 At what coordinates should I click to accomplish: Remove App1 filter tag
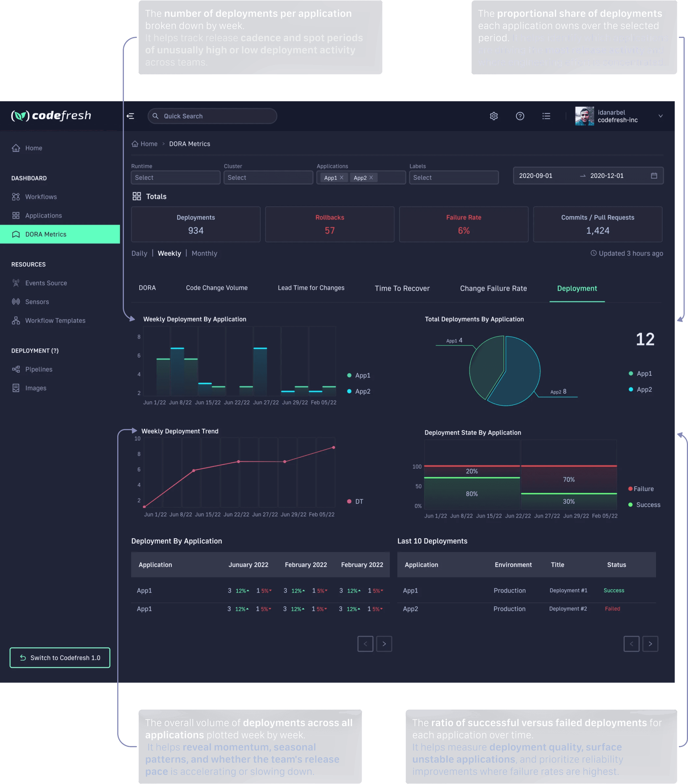[x=341, y=178]
